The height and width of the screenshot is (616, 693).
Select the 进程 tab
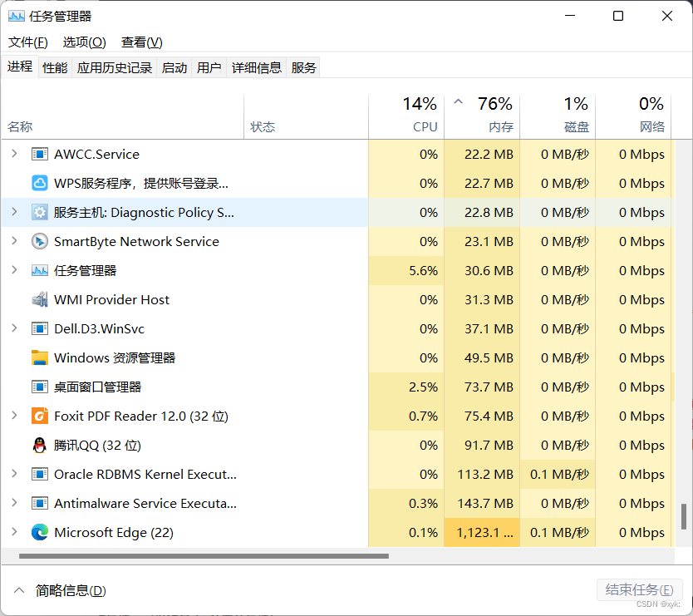[20, 67]
